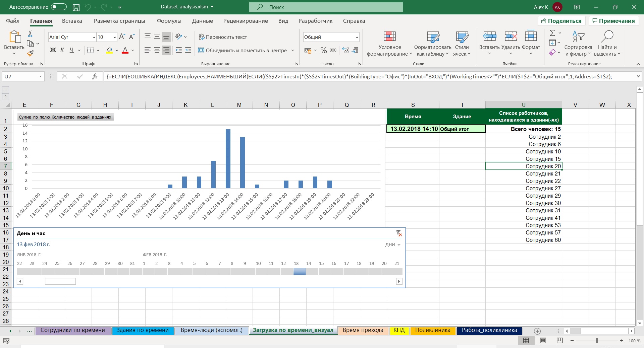Increase indent icon
Viewport: 644px width, 348px height.
click(x=188, y=50)
